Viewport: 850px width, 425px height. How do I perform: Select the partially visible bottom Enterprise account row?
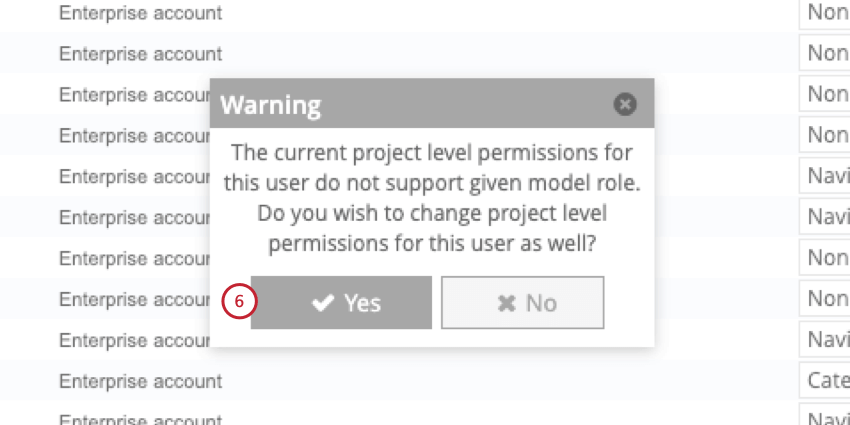pyautogui.click(x=140, y=419)
